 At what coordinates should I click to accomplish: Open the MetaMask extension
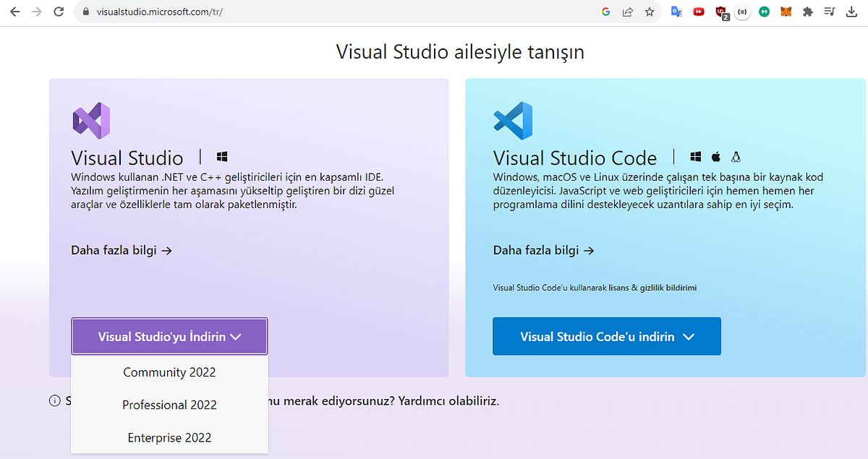point(786,12)
